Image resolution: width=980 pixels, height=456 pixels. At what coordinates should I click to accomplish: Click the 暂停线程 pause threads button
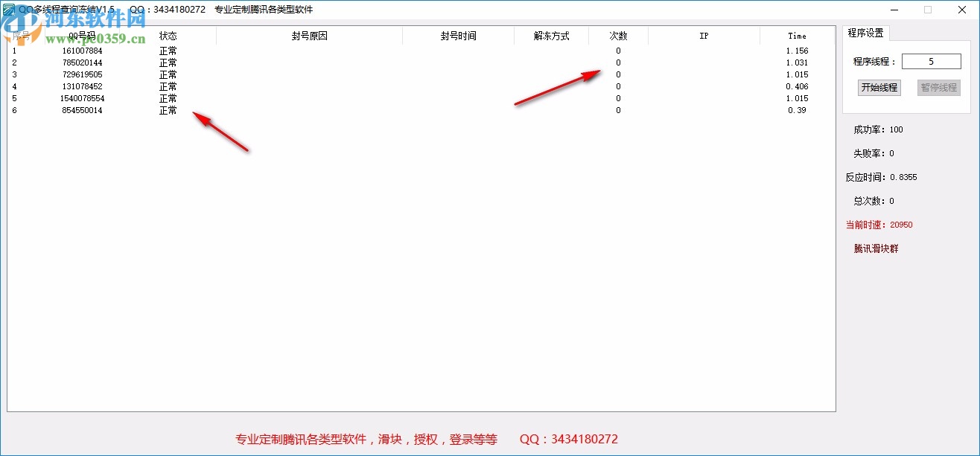coord(938,88)
